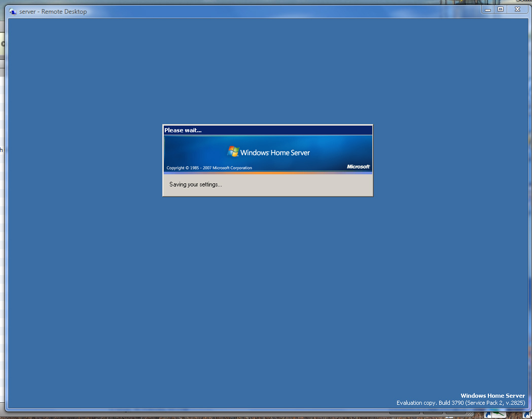Click the 'server - Remote Desktop' title text

point(53,12)
